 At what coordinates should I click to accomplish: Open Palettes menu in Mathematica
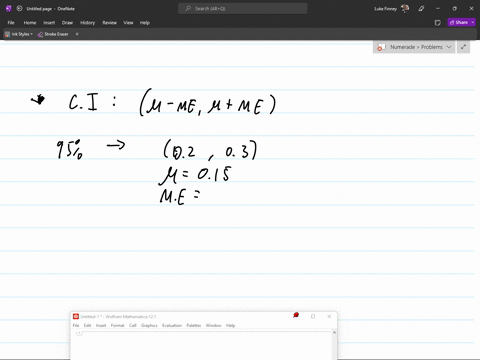pos(194,325)
